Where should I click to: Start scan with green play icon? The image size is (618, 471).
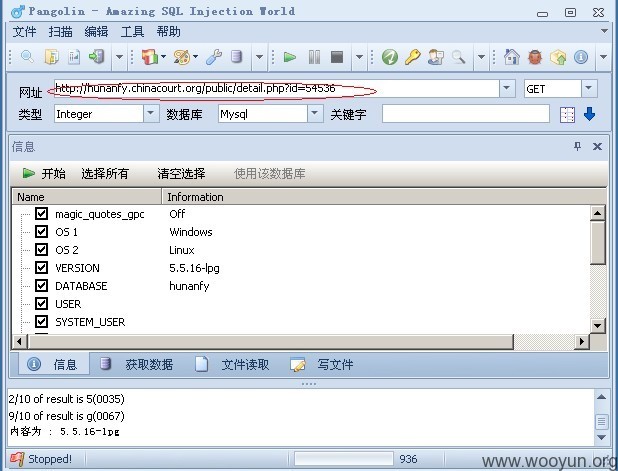click(290, 57)
